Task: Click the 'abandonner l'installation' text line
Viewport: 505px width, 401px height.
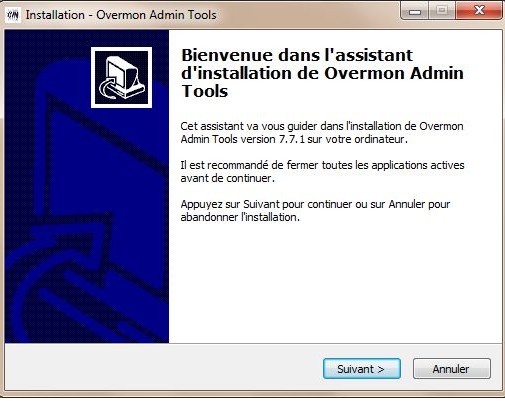Action: (x=240, y=217)
